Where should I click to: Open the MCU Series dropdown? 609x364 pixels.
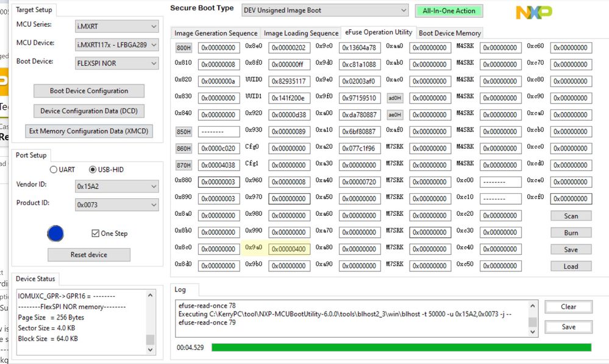(117, 26)
